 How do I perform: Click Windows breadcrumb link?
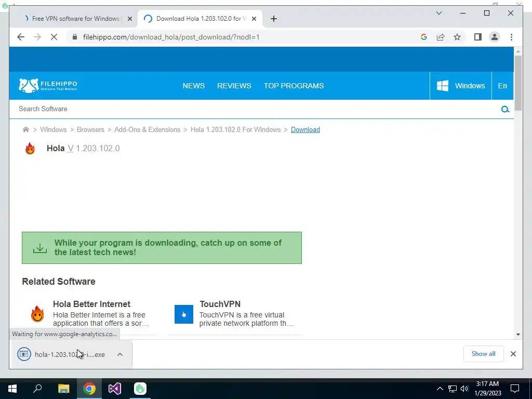(x=54, y=129)
